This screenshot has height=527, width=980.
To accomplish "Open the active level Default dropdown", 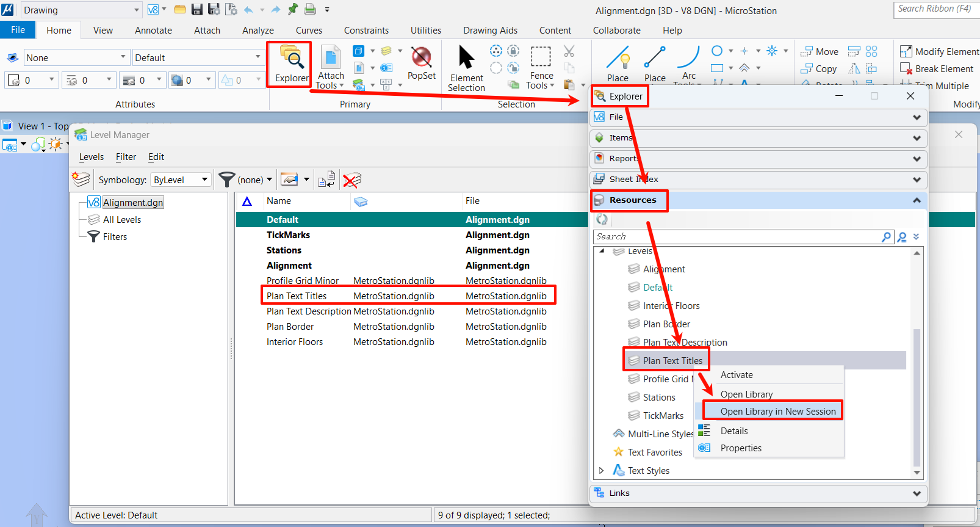I will pos(198,58).
